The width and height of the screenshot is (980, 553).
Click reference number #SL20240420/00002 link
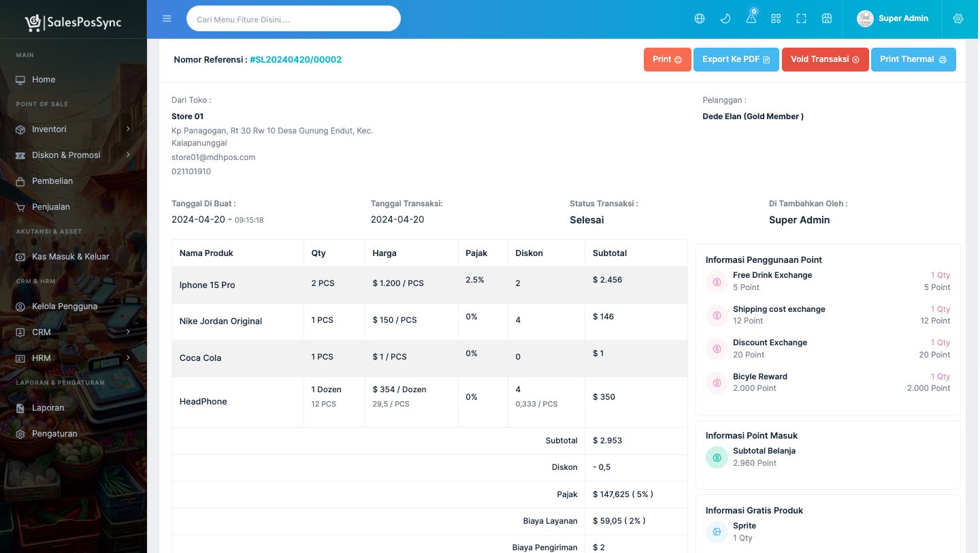[295, 60]
